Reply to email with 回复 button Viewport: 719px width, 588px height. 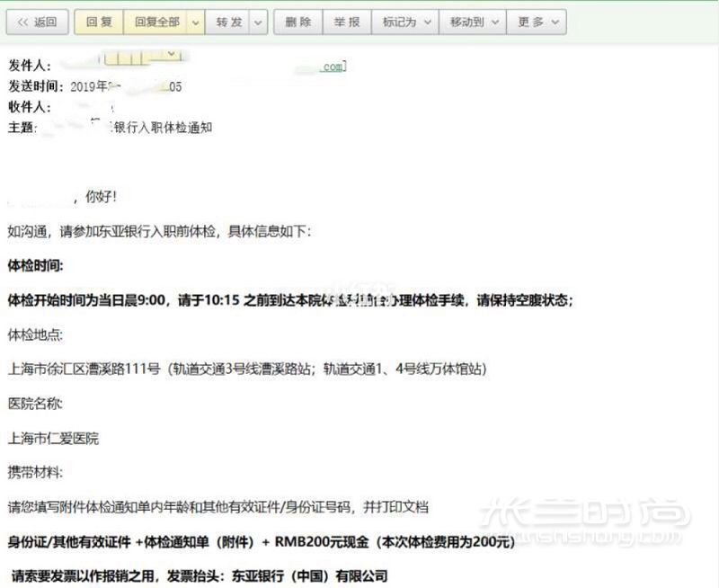click(99, 22)
